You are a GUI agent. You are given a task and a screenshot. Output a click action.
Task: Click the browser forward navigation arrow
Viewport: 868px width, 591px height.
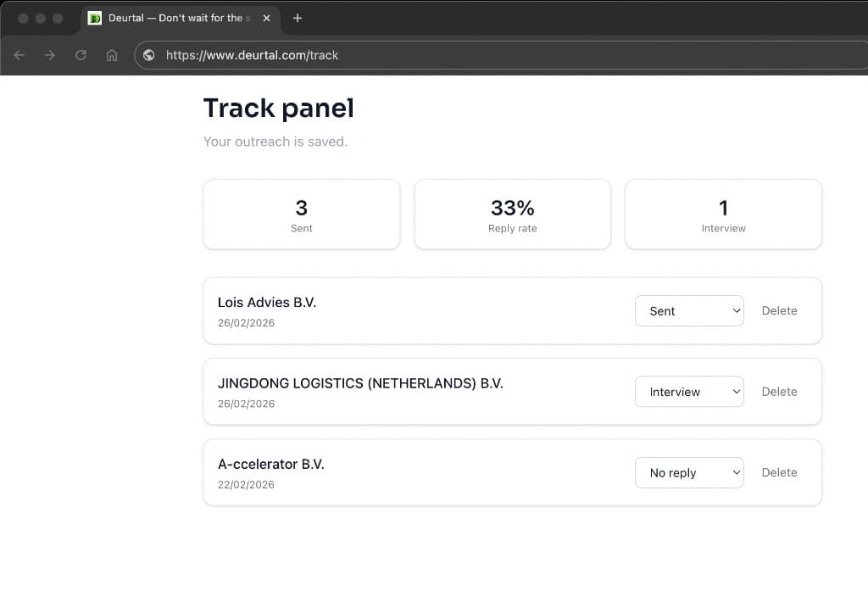point(49,54)
